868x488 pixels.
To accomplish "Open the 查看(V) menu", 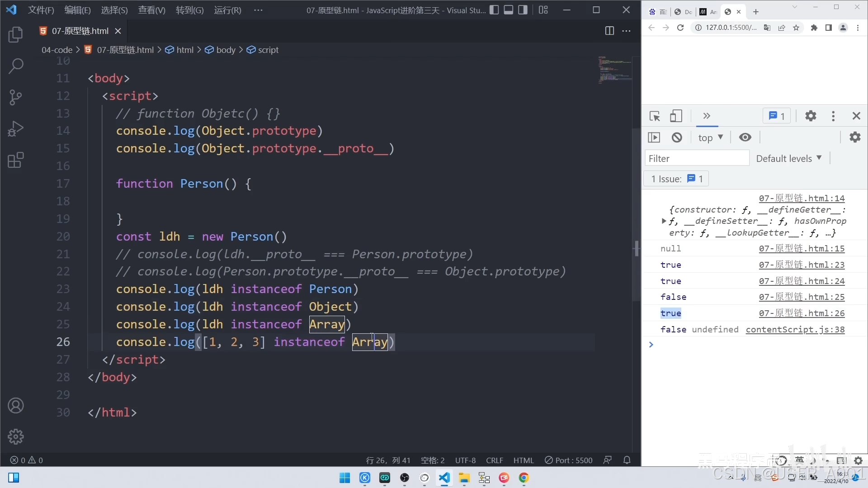I will pyautogui.click(x=152, y=10).
